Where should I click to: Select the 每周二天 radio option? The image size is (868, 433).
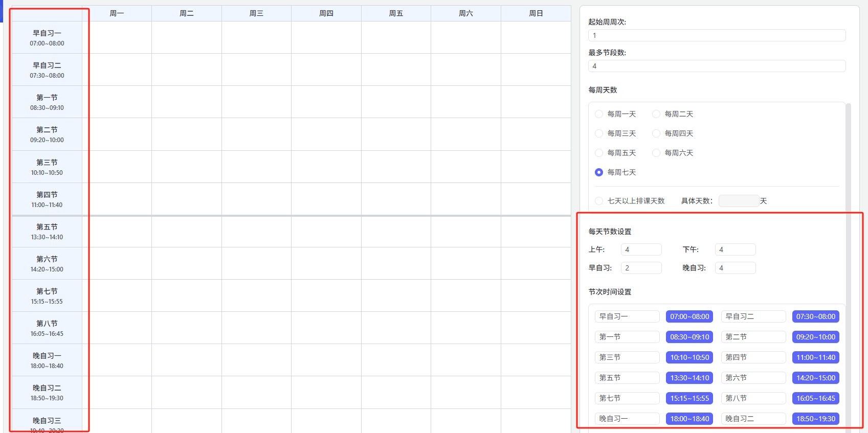point(656,114)
